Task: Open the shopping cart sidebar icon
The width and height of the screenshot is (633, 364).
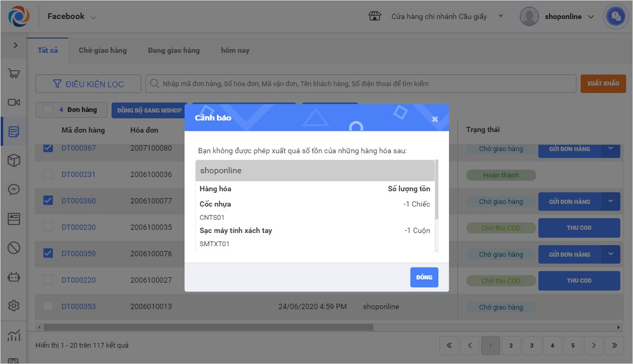Action: point(14,73)
